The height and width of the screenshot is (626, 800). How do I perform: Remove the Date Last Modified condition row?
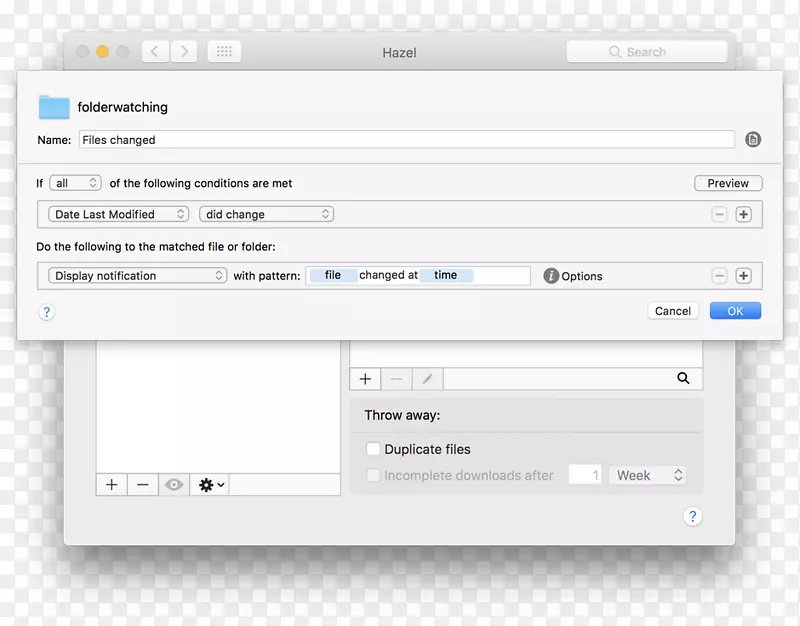719,214
